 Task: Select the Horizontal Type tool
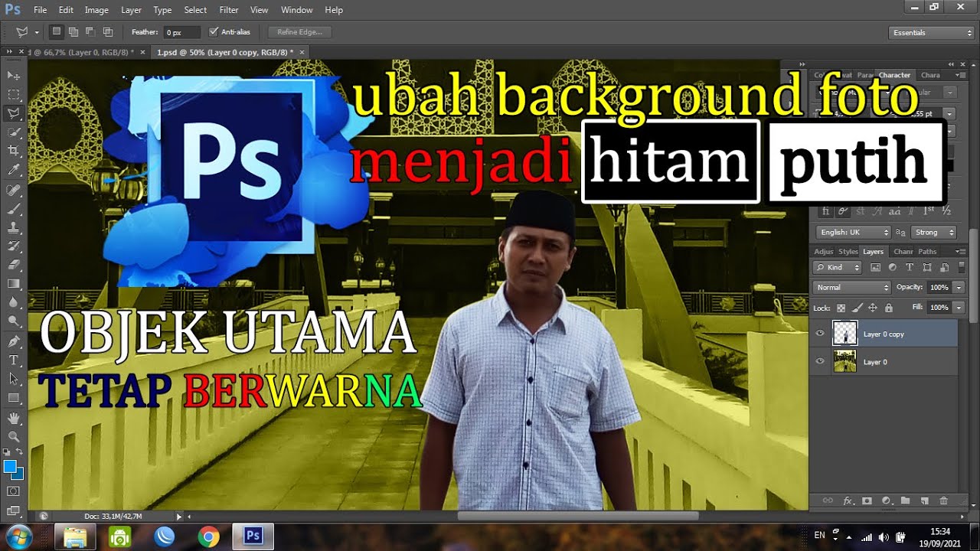(14, 360)
